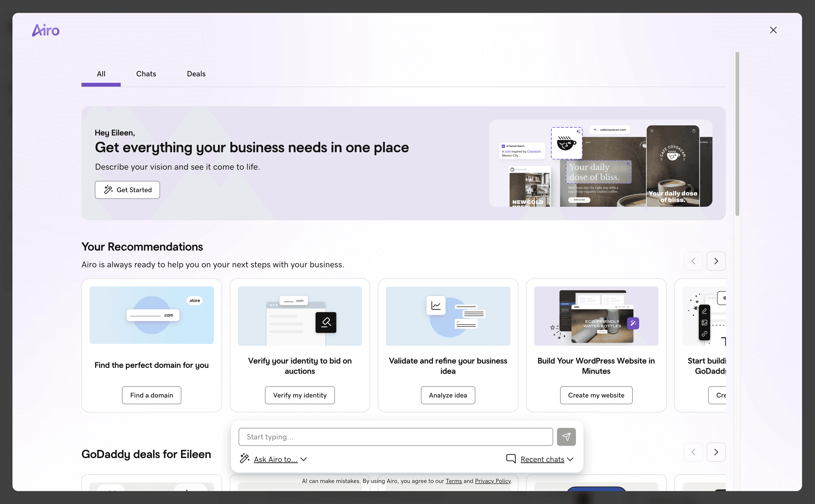
Task: Click the Verify my identity button
Action: [300, 395]
